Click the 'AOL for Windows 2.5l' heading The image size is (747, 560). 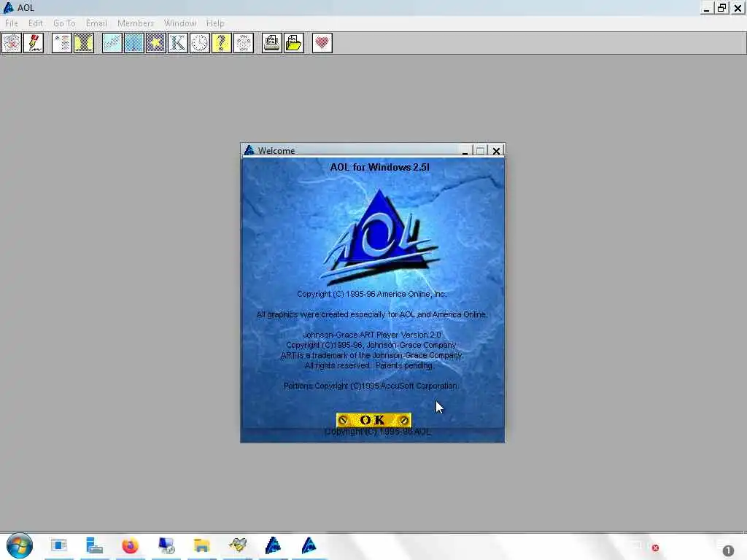pyautogui.click(x=379, y=167)
